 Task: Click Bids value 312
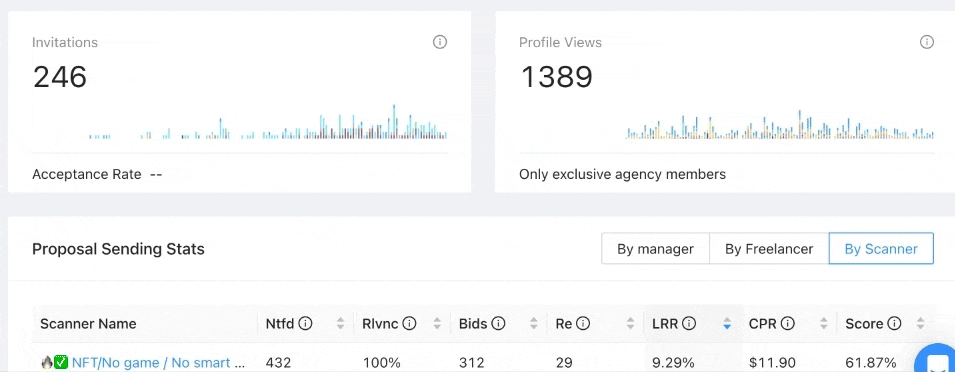tap(472, 363)
